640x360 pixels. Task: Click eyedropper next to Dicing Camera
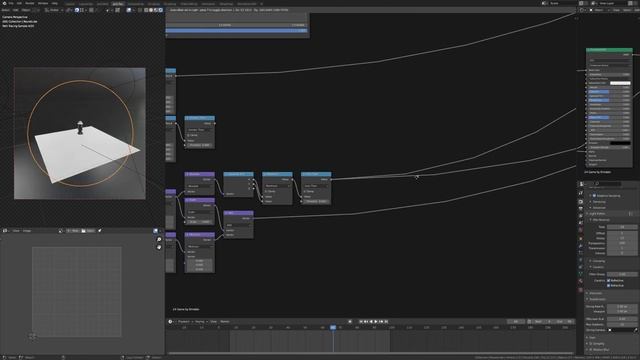pos(635,330)
